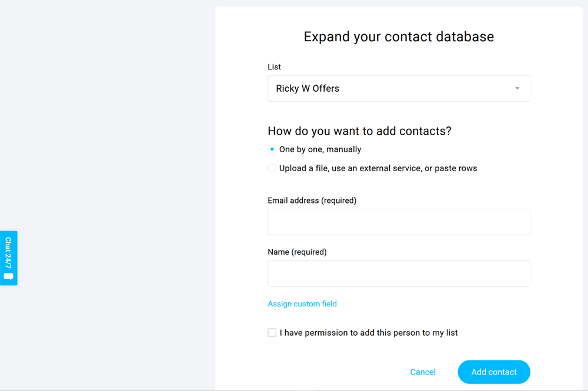Click the Email address input field
Screen dimensions: 588x391
pos(399,222)
